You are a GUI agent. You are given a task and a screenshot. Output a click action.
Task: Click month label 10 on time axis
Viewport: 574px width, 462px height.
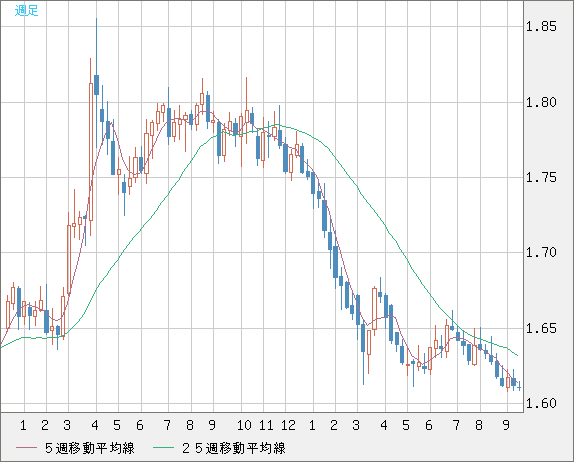click(244, 425)
